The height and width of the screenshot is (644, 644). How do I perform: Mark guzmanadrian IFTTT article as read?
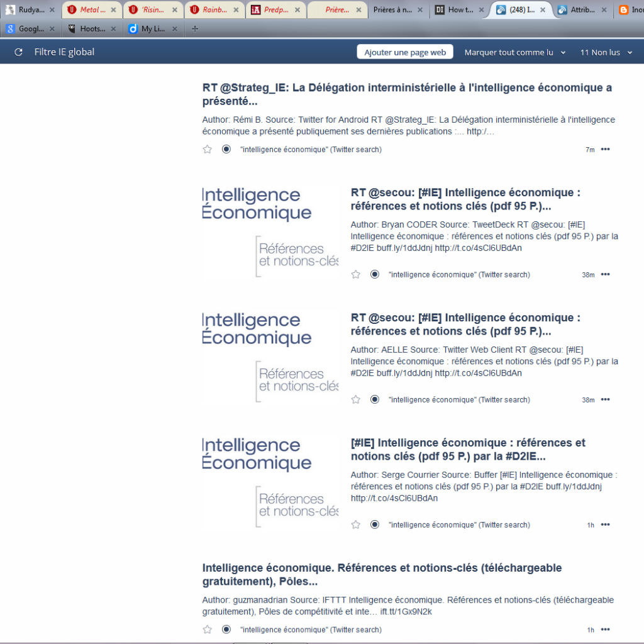pyautogui.click(x=226, y=630)
